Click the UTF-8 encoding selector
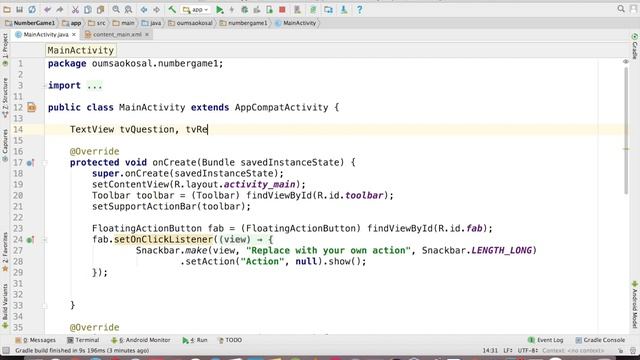Screen dimensions: 640x360 [x=528, y=351]
